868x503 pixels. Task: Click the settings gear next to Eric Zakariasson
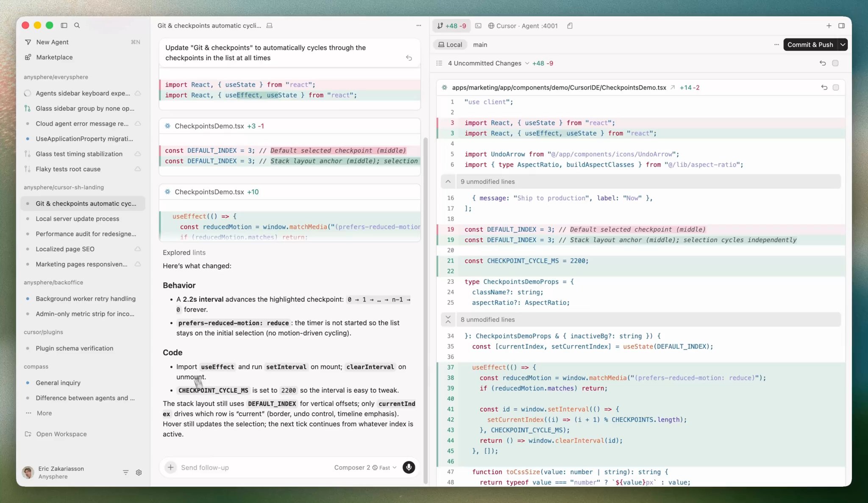point(139,472)
